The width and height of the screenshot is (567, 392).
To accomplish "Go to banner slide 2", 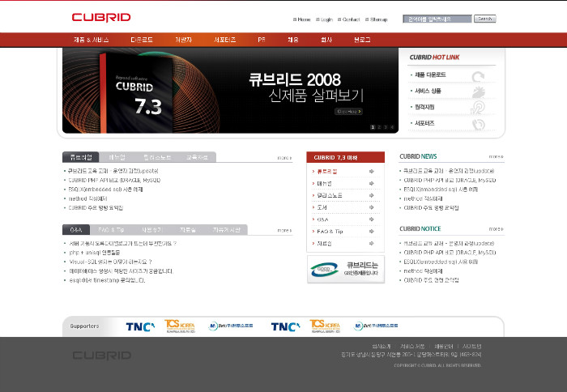I will point(379,127).
